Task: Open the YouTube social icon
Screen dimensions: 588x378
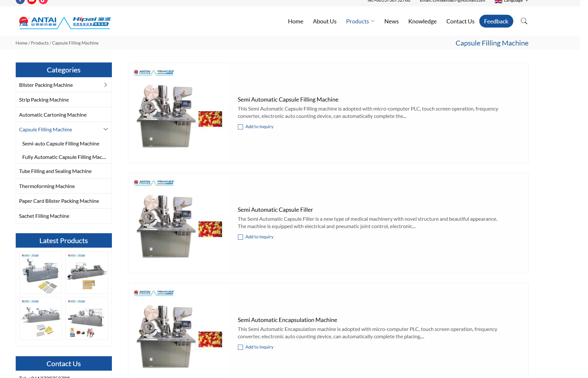Action: 32,1
